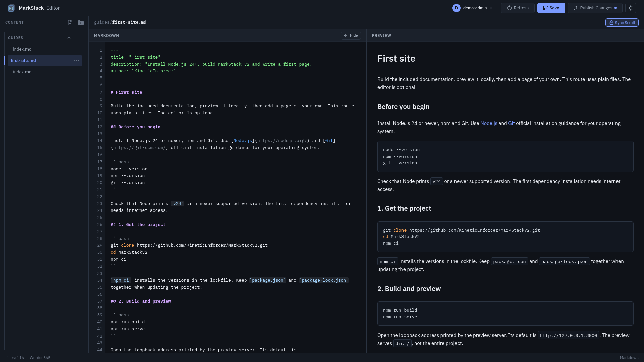Select first-site.md in the sidebar
This screenshot has height=362, width=644.
pos(45,61)
